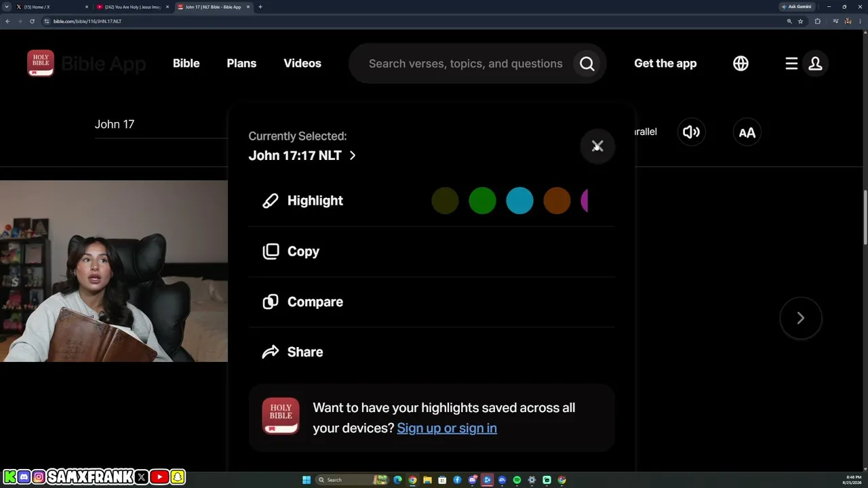Open browser extensions puzzle icon
This screenshot has width=868, height=488.
click(817, 21)
